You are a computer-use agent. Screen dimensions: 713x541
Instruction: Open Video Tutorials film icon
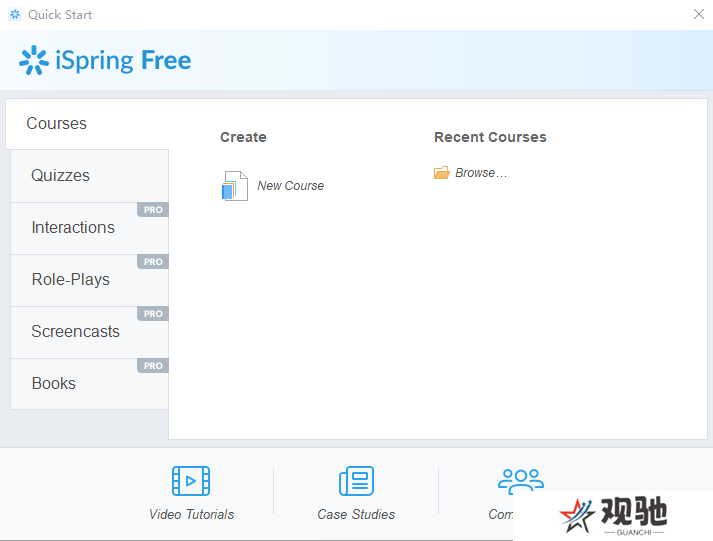coord(191,481)
